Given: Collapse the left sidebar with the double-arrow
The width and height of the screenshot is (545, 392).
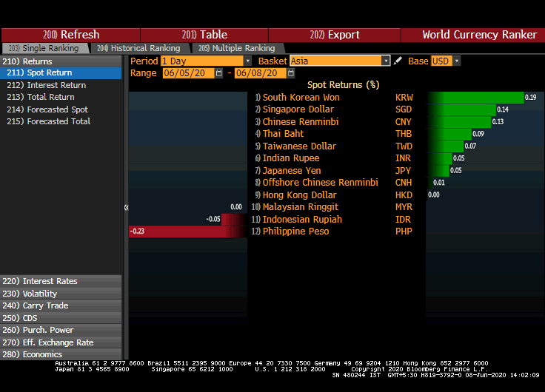Looking at the screenshot, I should click(x=126, y=208).
